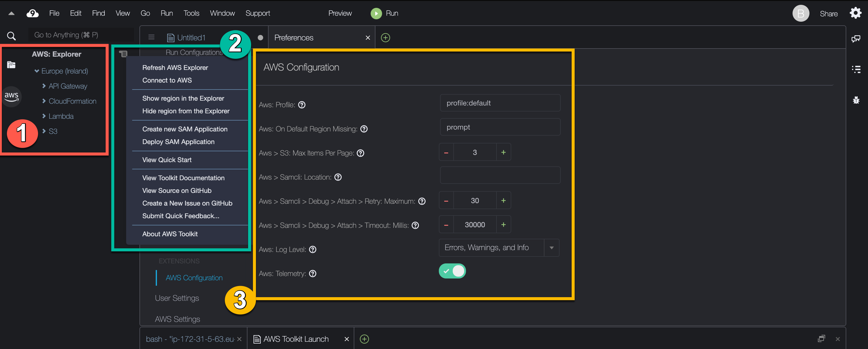Toggle Aws Telemetry on/off switch
This screenshot has height=349, width=868.
coord(452,271)
